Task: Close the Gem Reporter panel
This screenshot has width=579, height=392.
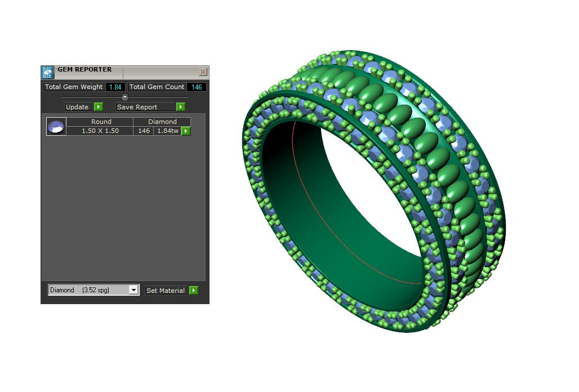Action: (x=203, y=72)
